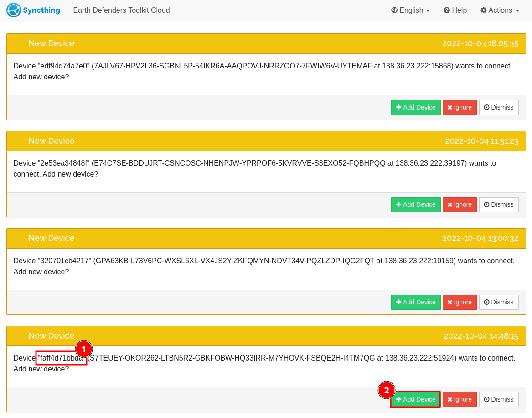Ignore device faff4d71bbda request
This screenshot has height=418, width=532.
coord(460,399)
